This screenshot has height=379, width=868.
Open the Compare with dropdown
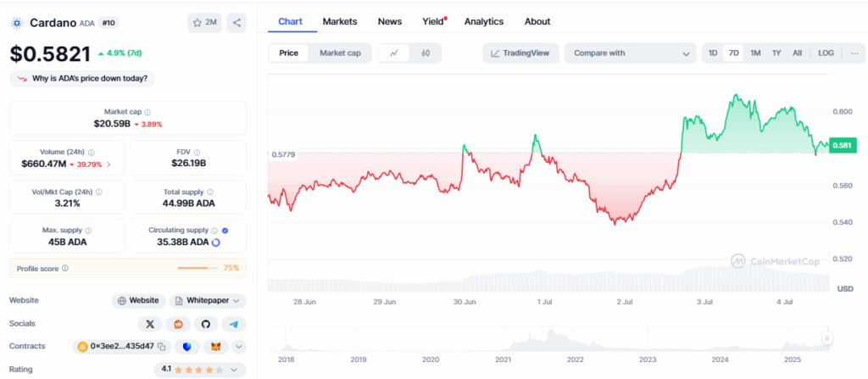(631, 53)
